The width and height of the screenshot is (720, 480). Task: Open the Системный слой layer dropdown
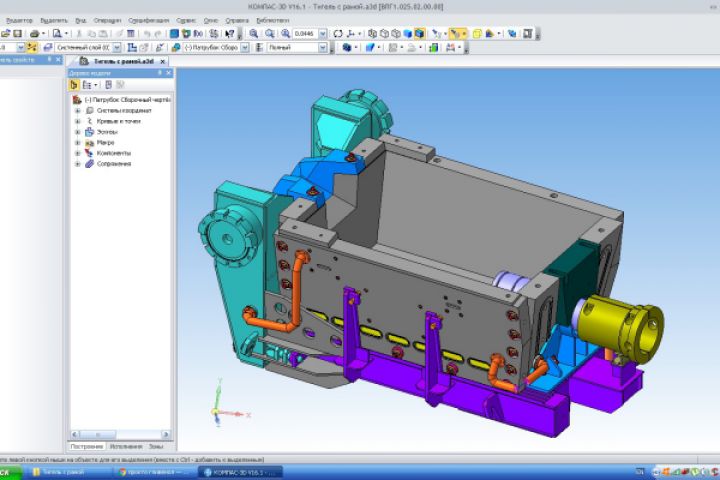[x=117, y=47]
